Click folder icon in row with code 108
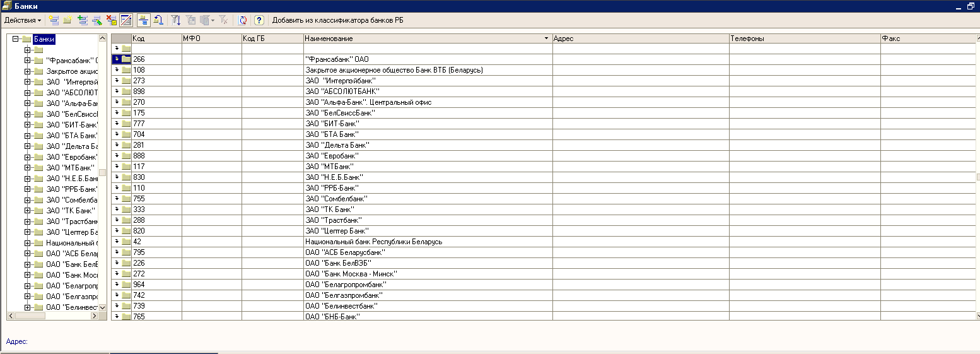This screenshot has width=980, height=354. (126, 70)
